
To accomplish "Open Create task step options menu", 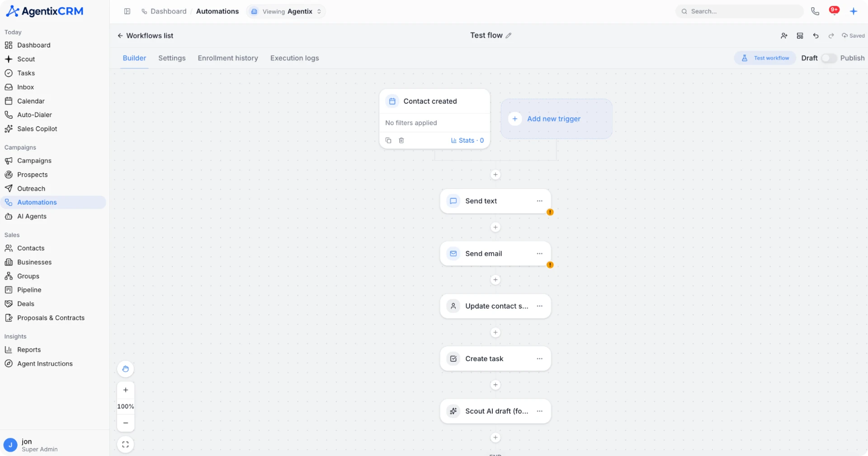I will [539, 359].
